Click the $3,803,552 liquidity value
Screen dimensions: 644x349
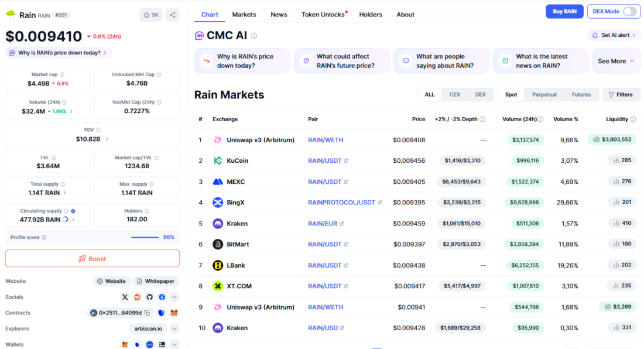612,139
